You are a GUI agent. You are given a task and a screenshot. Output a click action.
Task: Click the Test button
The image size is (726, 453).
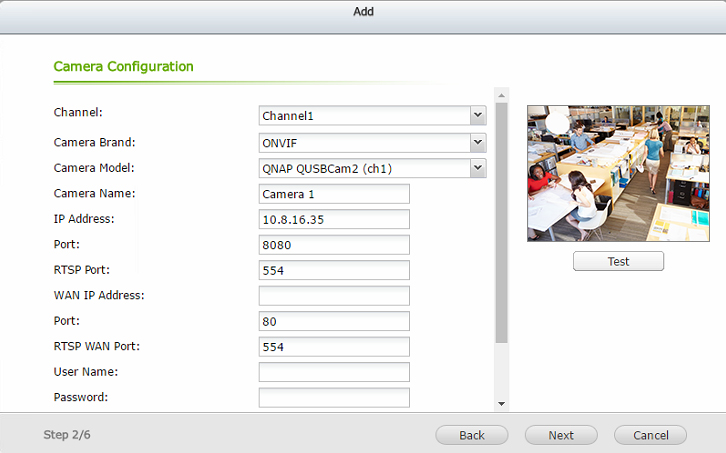618,261
